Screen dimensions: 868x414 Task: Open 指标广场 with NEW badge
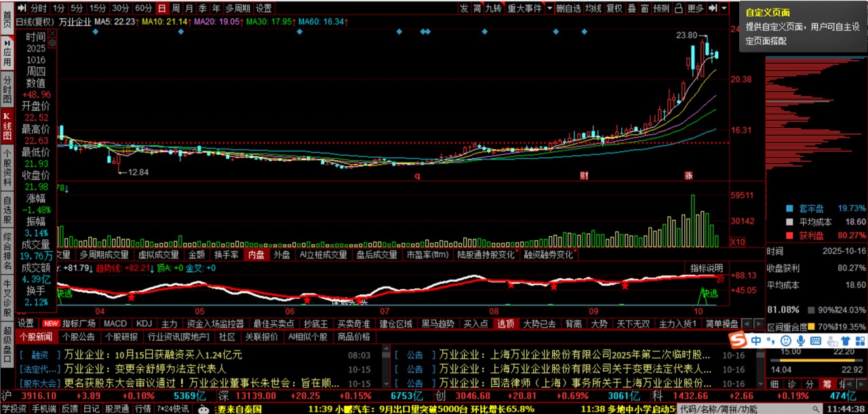click(x=71, y=324)
